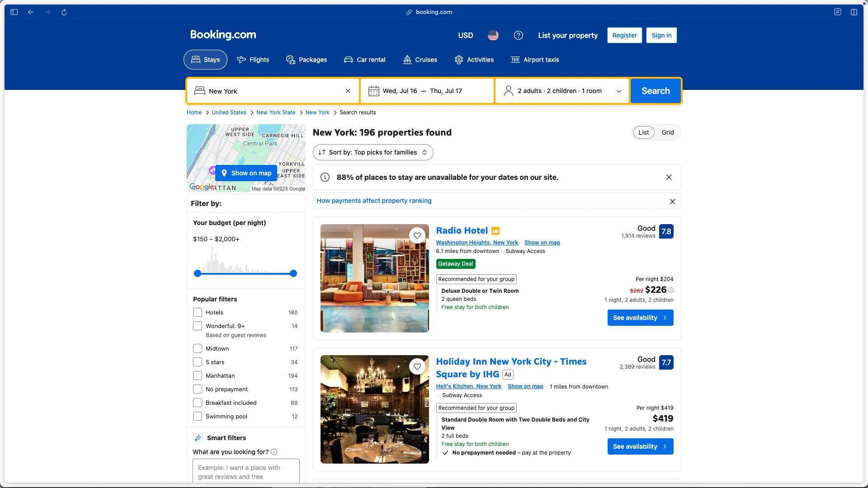
Task: Check the Breakfast included filter
Action: (x=198, y=403)
